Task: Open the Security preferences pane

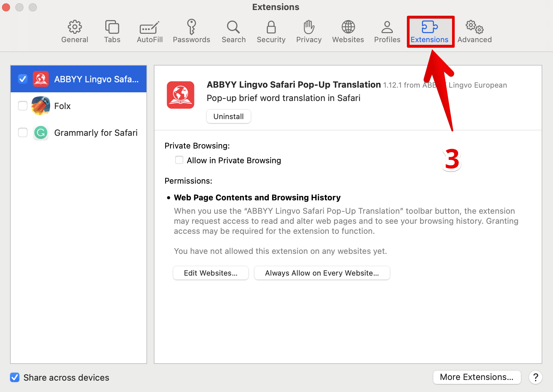Action: click(271, 32)
